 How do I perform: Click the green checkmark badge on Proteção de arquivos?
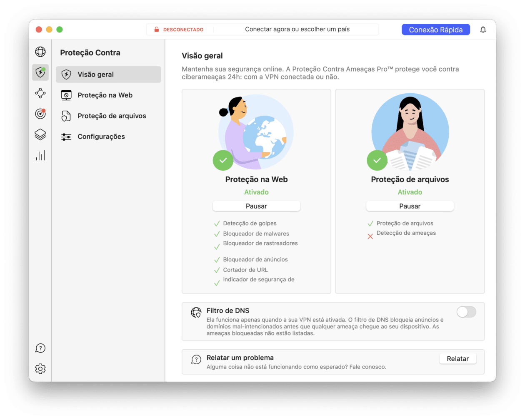(377, 160)
